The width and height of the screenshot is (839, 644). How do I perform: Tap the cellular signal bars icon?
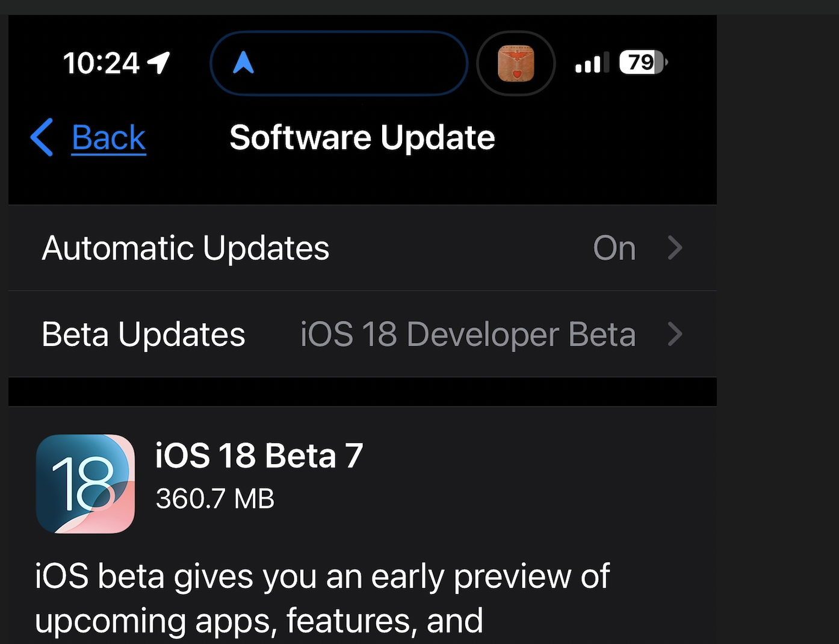591,63
